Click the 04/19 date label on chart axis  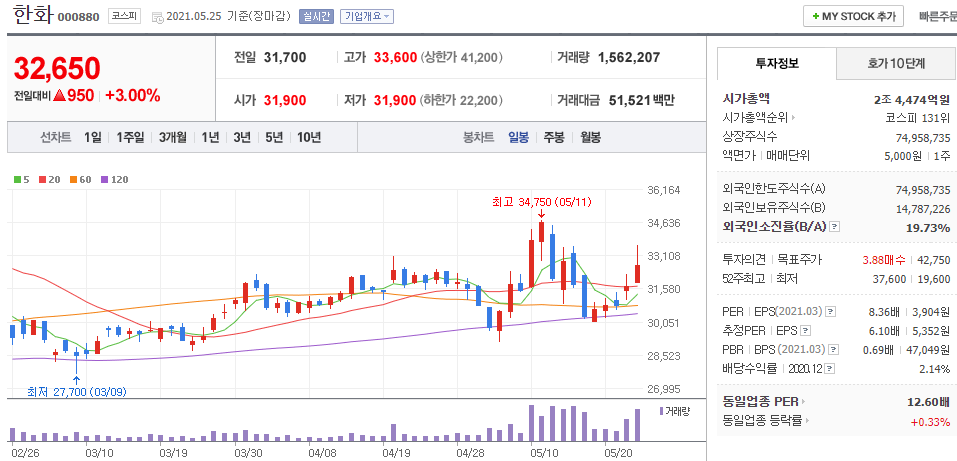(395, 453)
